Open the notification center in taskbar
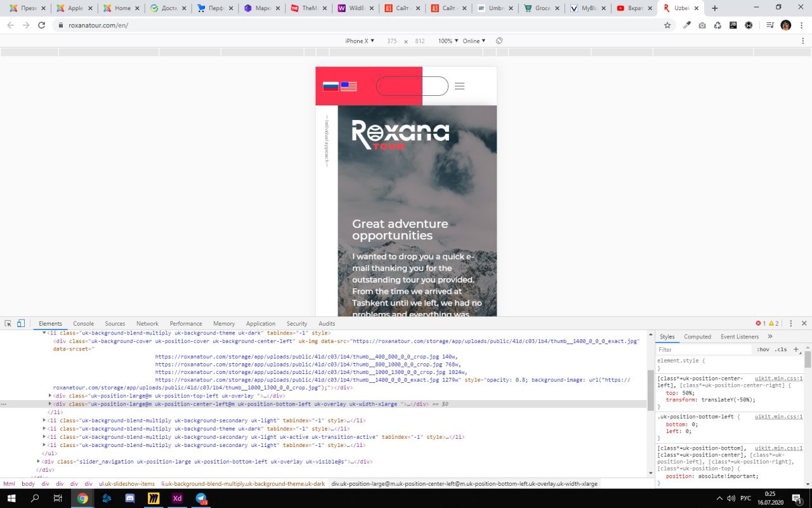Screen dimensions: 812x508 pyautogui.click(x=796, y=498)
